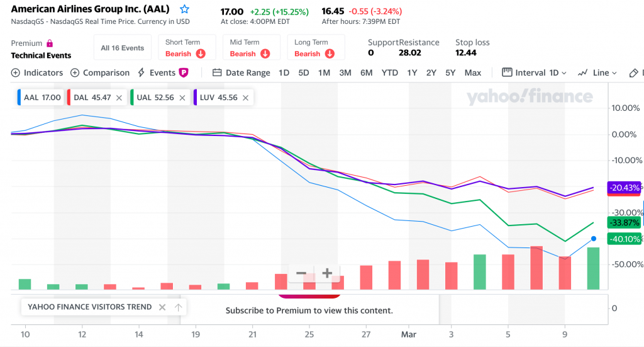This screenshot has width=644, height=347.
Task: Expand the Line chart type dropdown
Action: 598,73
